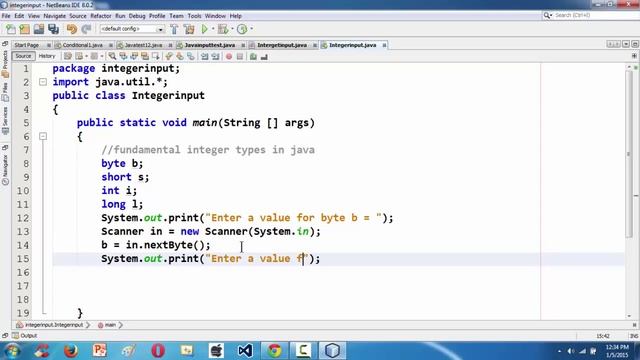
Task: Open the Window menu
Action: tap(215, 16)
